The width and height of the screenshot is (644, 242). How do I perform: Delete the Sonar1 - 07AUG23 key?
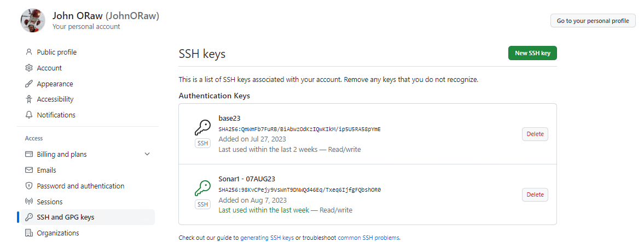535,194
